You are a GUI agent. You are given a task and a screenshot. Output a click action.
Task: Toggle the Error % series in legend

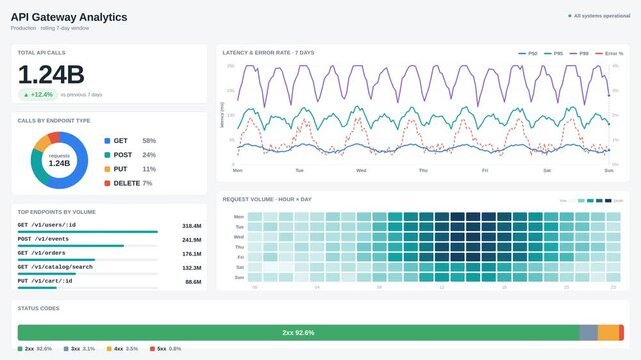(609, 54)
